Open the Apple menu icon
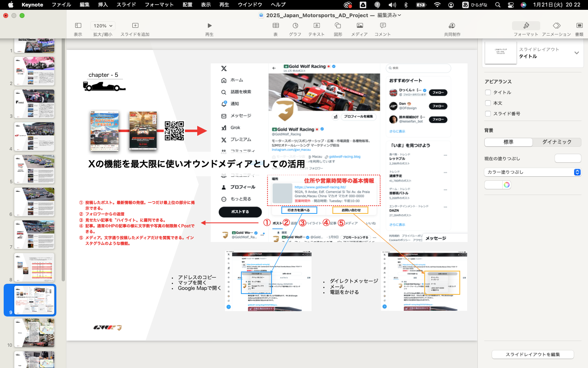The height and width of the screenshot is (368, 588). coord(11,5)
